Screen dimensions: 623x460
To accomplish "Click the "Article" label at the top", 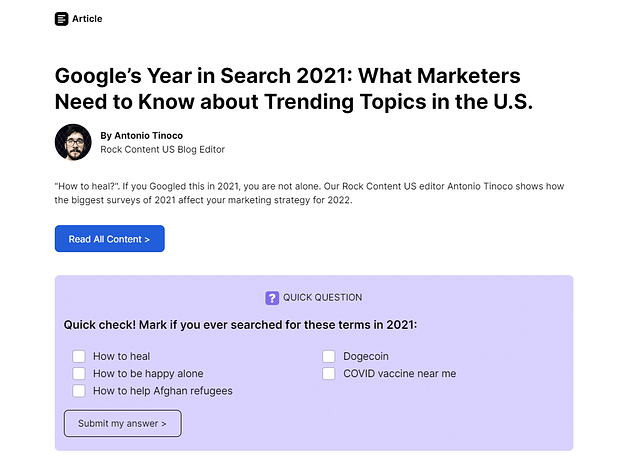I will (87, 18).
